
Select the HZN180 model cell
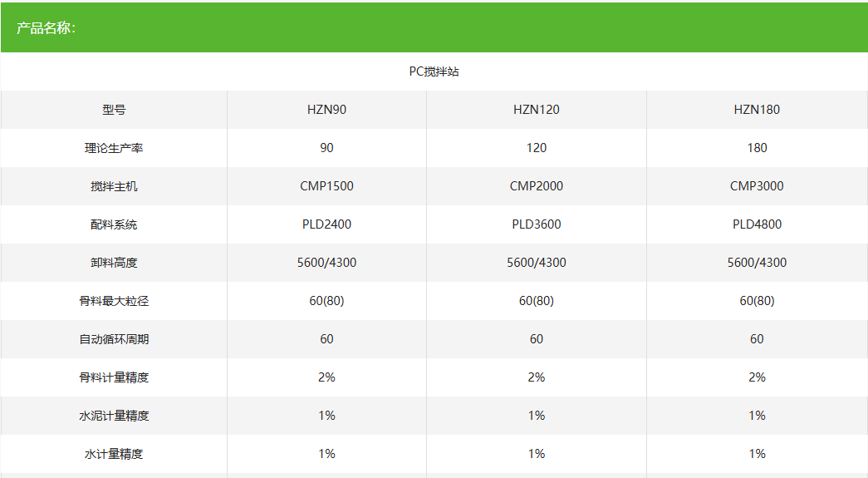(757, 110)
